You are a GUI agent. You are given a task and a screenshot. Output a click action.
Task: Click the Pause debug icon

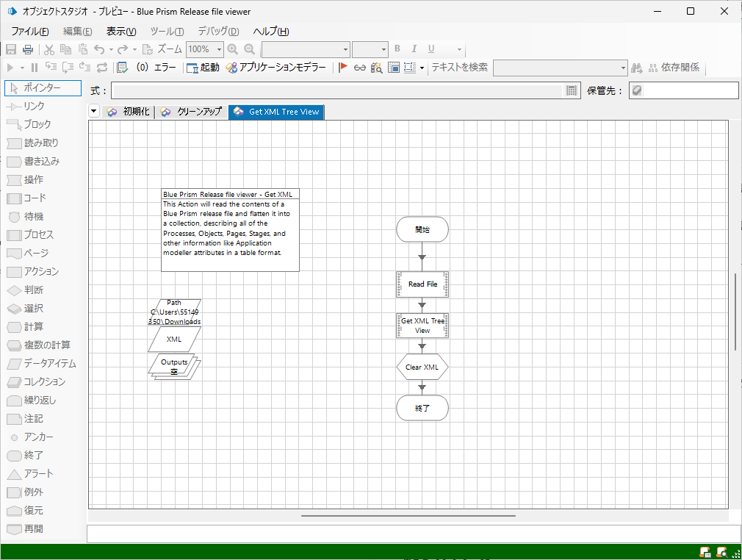pyautogui.click(x=34, y=68)
